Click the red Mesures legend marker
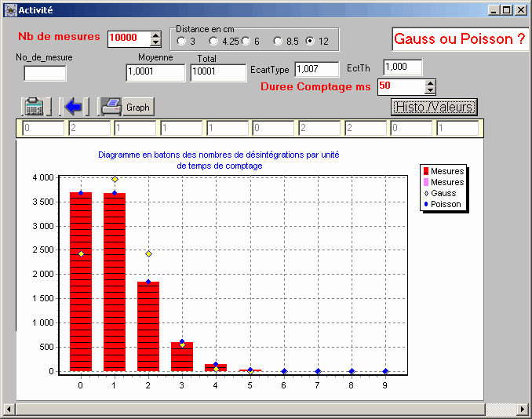 click(426, 171)
